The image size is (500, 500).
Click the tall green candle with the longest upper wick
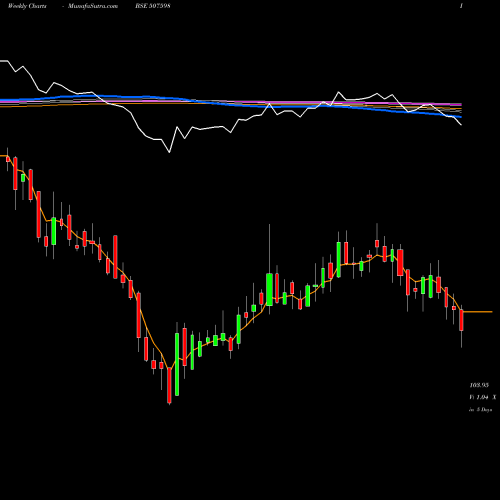coord(269,289)
